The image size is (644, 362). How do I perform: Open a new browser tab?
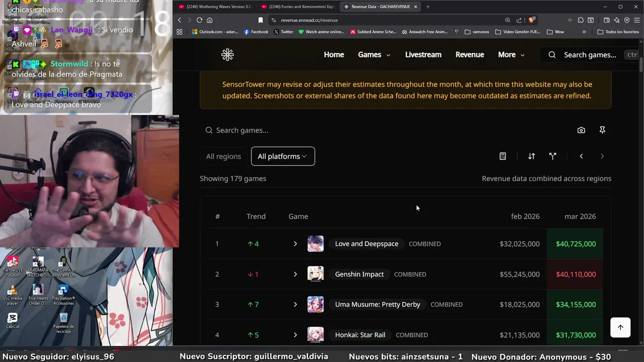click(x=428, y=7)
